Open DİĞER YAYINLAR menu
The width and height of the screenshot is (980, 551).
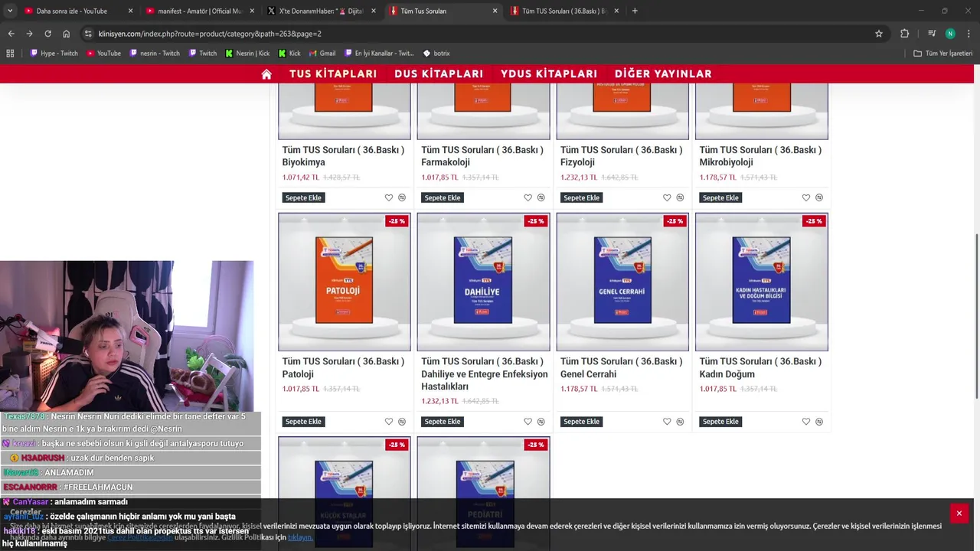(663, 74)
